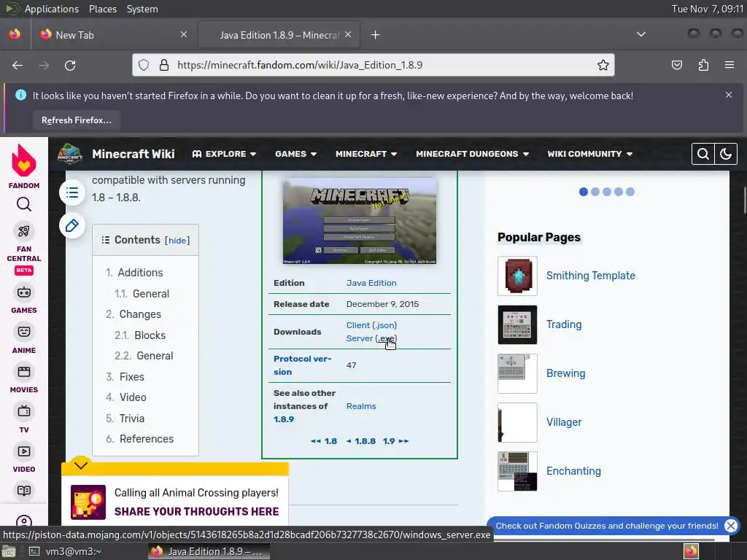
Task: Click the pencil edit page icon
Action: point(72,226)
